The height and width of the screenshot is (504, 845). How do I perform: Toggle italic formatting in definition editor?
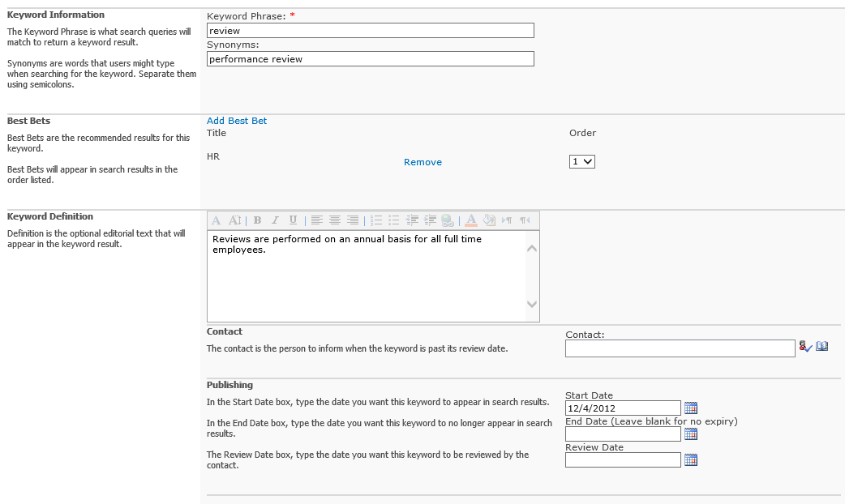pyautogui.click(x=275, y=220)
